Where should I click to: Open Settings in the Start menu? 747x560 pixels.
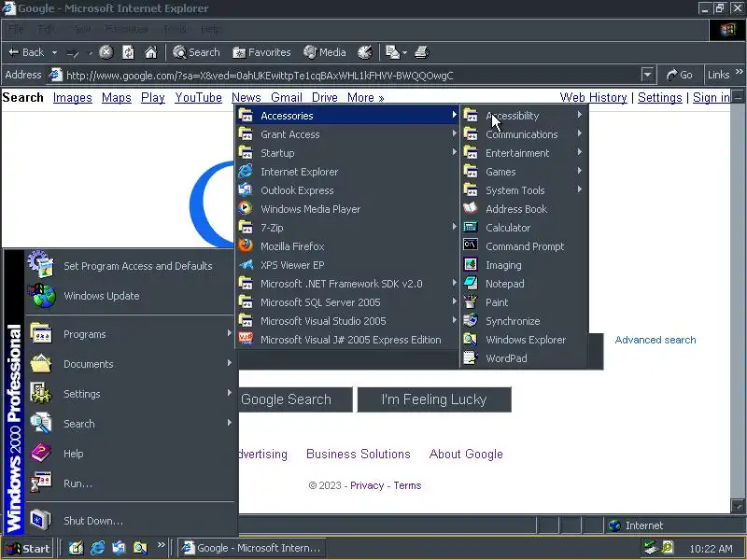tap(131, 394)
